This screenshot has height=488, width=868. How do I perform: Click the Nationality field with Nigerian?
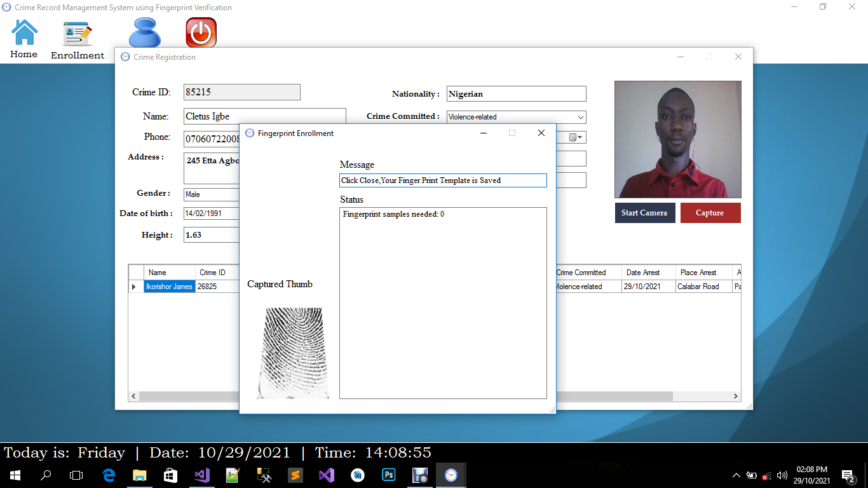[516, 94]
